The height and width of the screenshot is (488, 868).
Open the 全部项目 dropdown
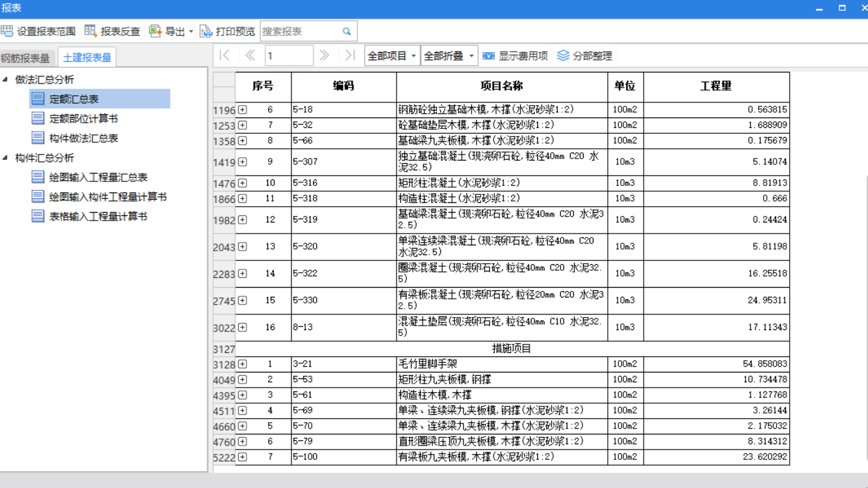click(392, 56)
